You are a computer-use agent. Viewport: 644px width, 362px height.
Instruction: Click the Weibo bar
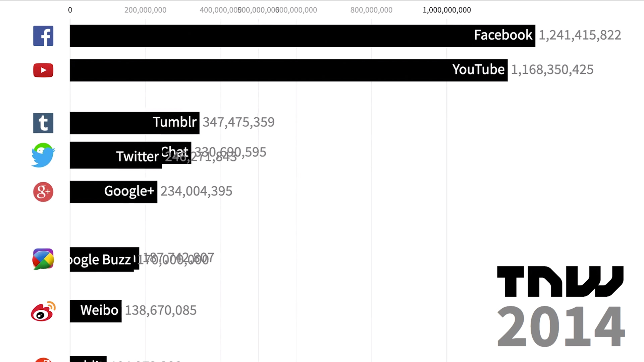[x=96, y=311]
